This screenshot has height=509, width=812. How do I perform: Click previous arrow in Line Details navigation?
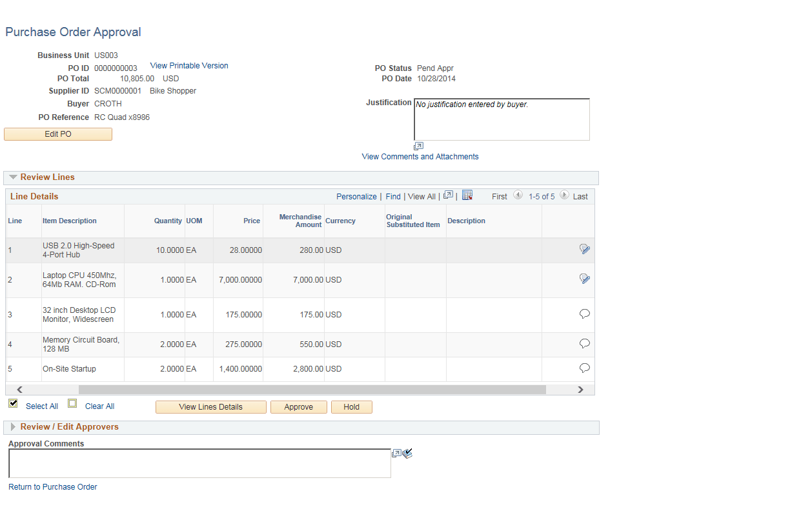tap(518, 195)
